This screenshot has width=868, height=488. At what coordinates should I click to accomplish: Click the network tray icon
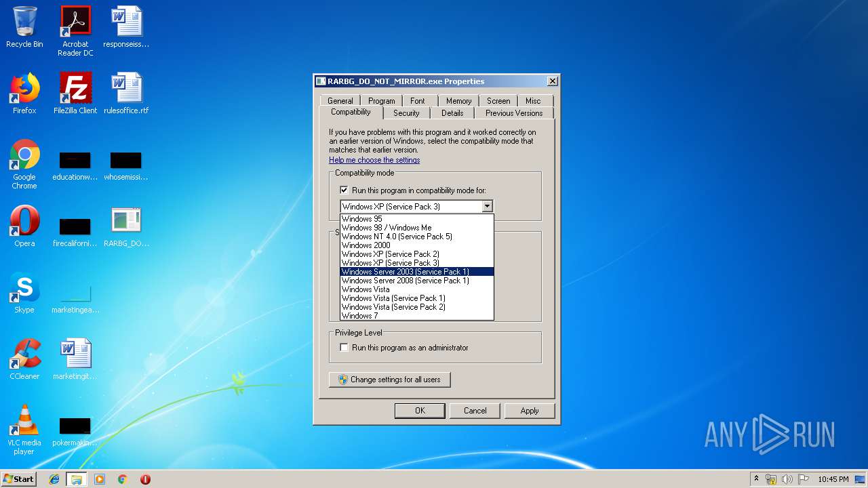771,479
